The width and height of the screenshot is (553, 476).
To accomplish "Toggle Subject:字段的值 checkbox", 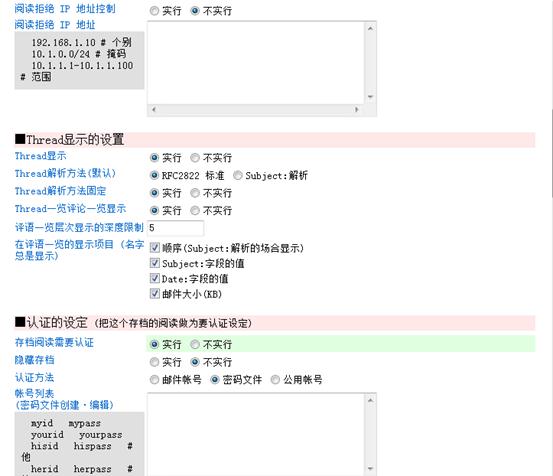I will 154,263.
